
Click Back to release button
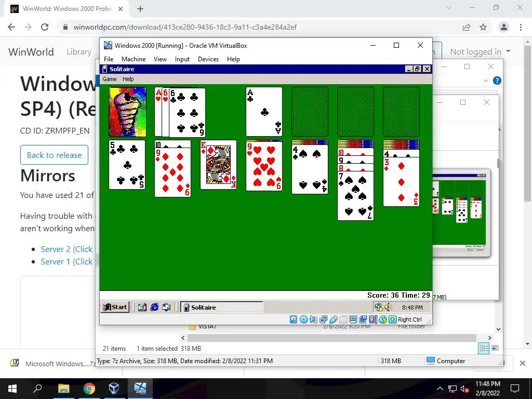(54, 155)
